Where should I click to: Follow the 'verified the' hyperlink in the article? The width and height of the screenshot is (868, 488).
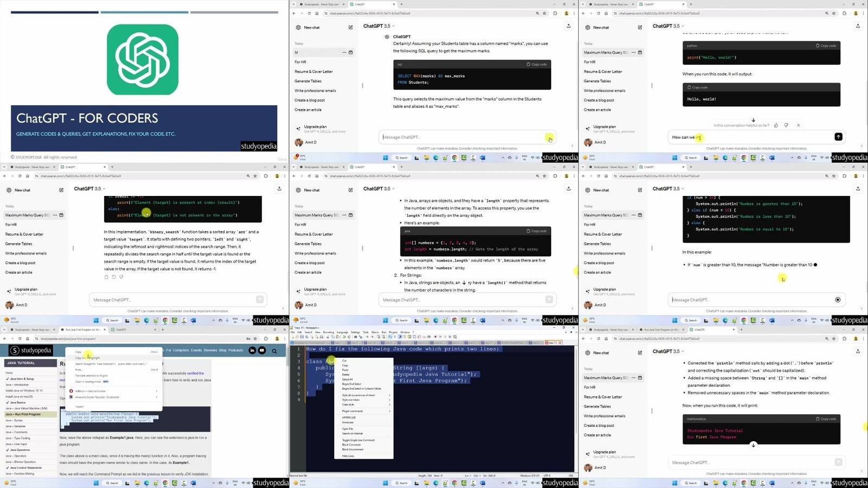pyautogui.click(x=195, y=373)
